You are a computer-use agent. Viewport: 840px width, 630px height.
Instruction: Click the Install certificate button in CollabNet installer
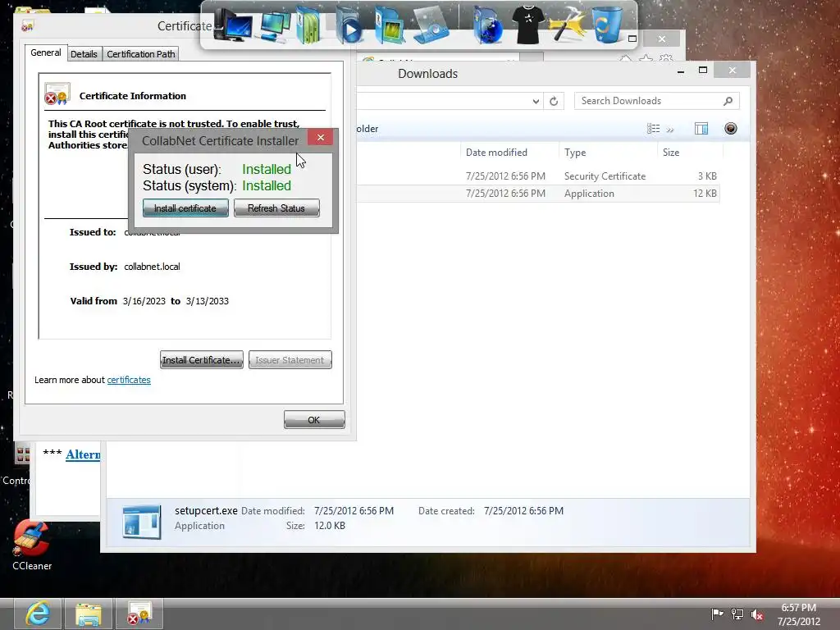click(185, 208)
